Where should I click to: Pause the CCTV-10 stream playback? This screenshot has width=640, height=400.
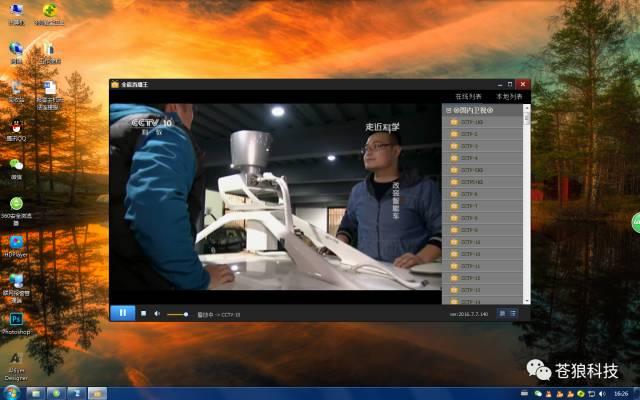point(123,313)
